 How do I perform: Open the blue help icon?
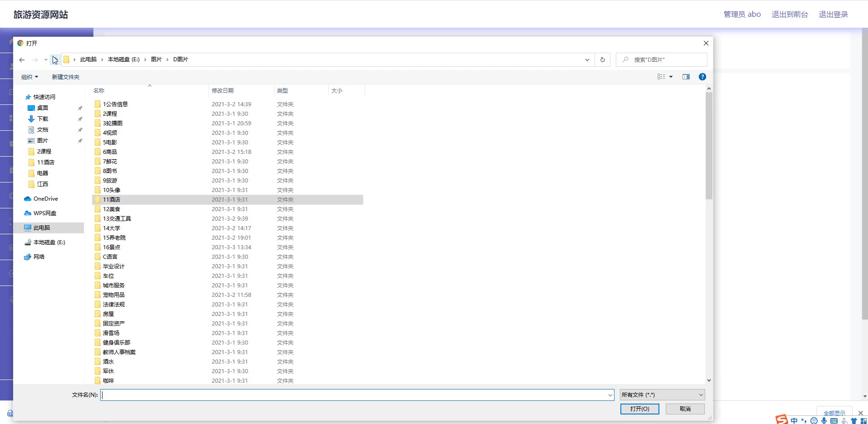(702, 77)
